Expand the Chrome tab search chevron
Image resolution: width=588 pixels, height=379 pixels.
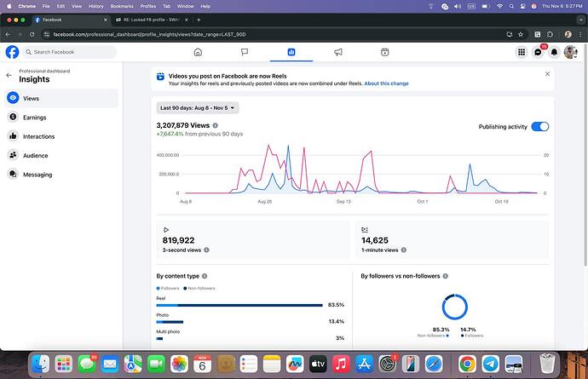580,20
